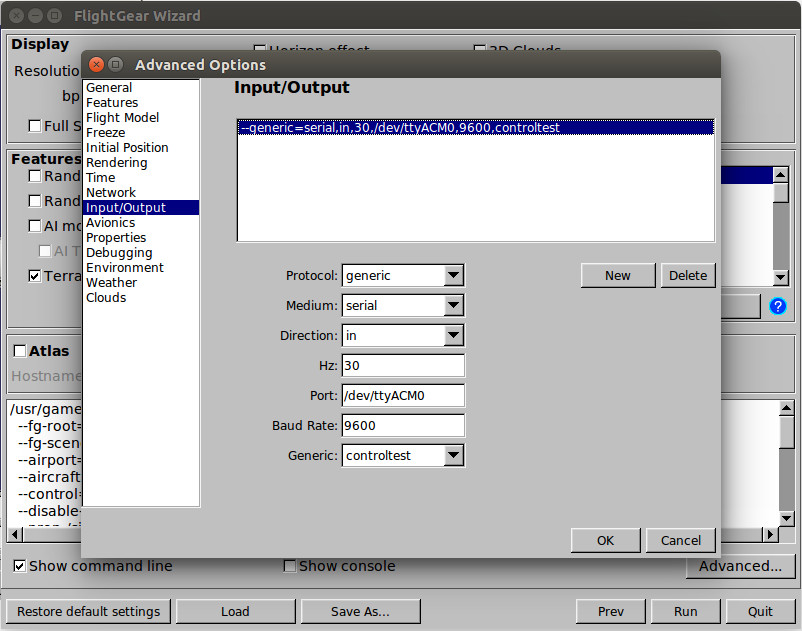
Task: Select Input/Output in the category list
Action: click(141, 208)
